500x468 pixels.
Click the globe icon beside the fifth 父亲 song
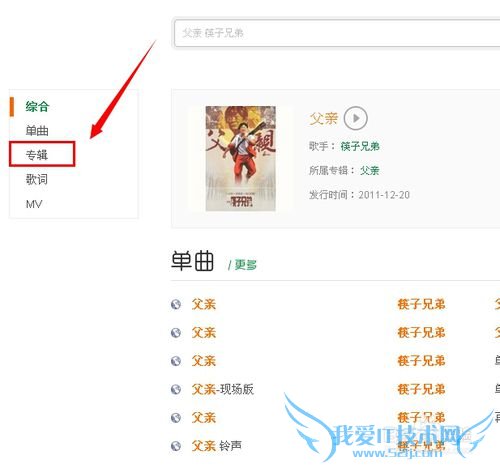pyautogui.click(x=176, y=417)
